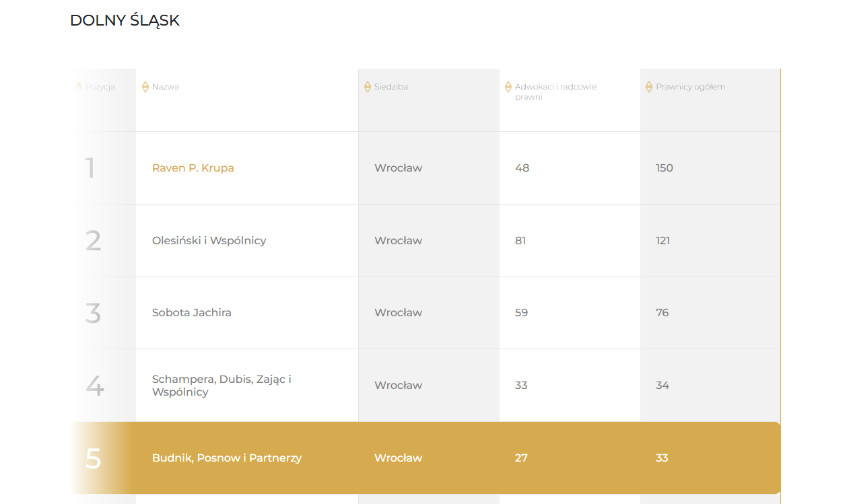The height and width of the screenshot is (504, 851).
Task: Click sort icon next to Nazwa
Action: pyautogui.click(x=145, y=87)
